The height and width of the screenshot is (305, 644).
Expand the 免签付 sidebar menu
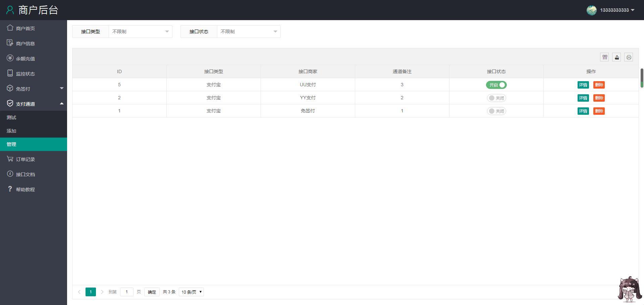[x=34, y=89]
